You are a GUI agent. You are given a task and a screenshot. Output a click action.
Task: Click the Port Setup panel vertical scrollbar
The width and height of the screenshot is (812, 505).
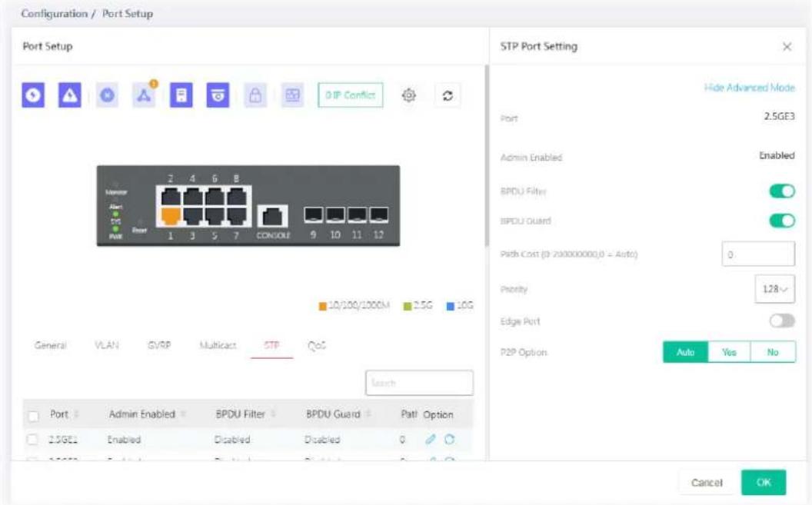(x=486, y=156)
